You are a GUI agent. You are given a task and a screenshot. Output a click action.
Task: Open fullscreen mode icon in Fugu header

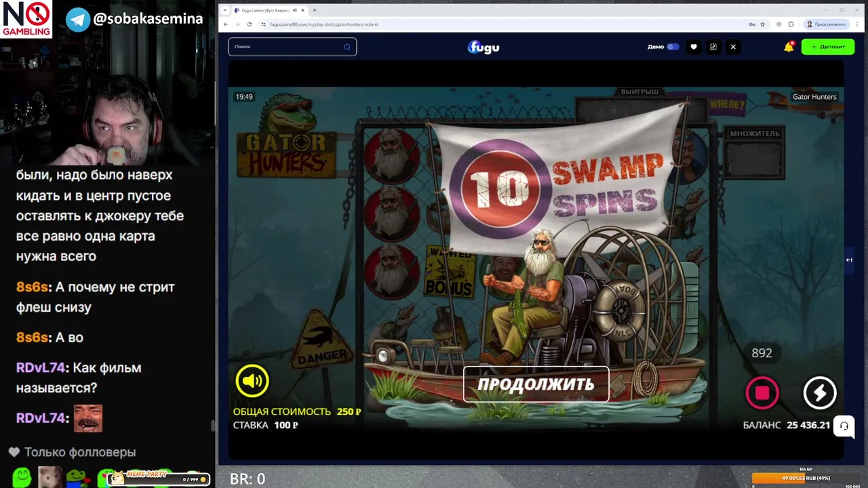pos(713,47)
